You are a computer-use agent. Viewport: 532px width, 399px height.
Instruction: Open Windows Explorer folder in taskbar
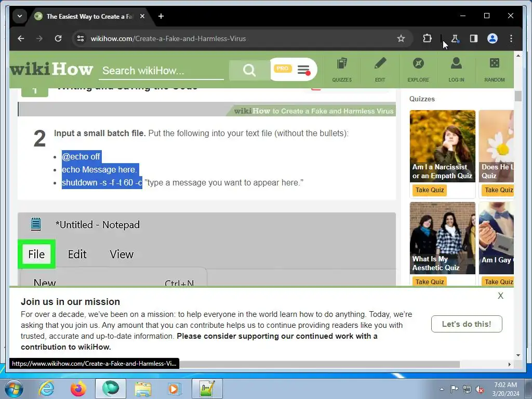point(143,389)
